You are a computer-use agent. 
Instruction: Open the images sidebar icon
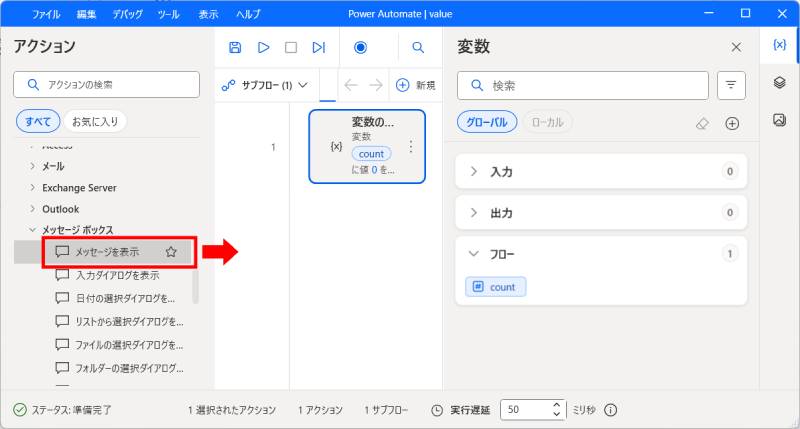click(x=779, y=120)
